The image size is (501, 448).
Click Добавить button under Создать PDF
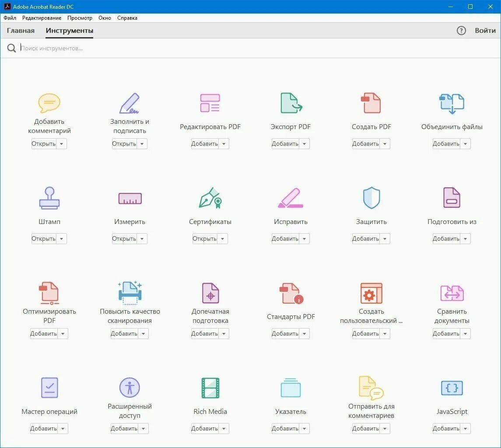[365, 144]
